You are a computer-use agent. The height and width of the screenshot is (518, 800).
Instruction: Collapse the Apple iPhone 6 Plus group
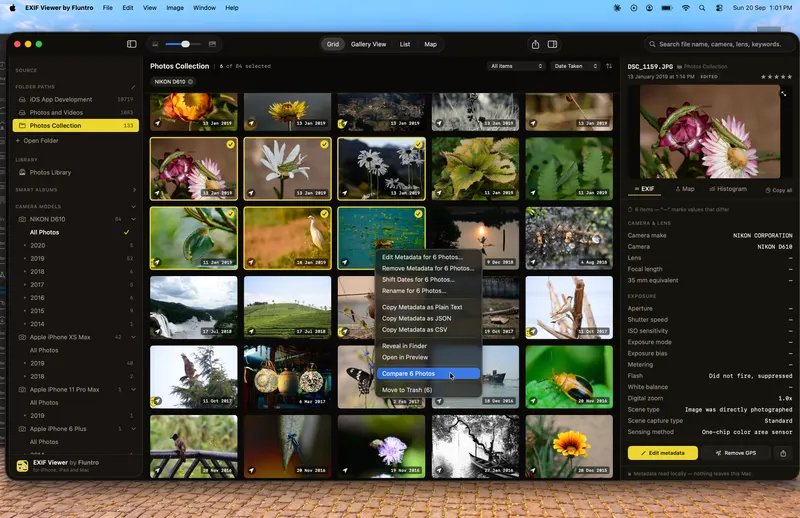tap(134, 429)
